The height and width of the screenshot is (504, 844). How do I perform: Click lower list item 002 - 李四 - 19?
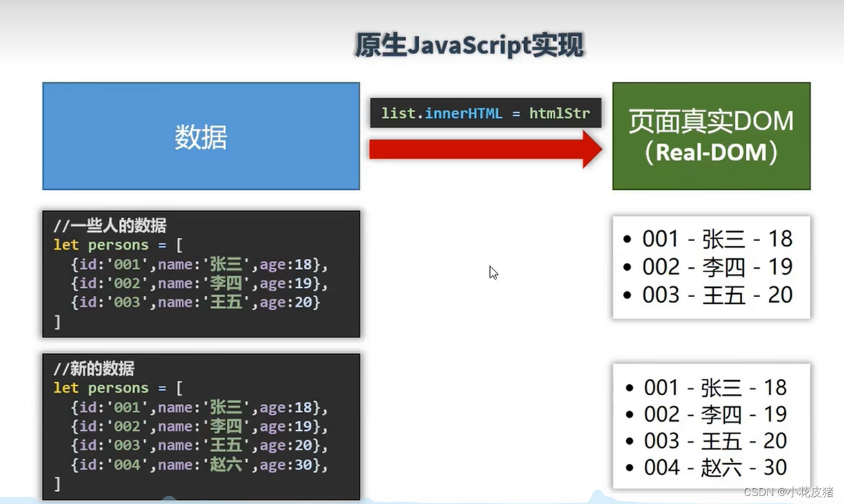[706, 414]
